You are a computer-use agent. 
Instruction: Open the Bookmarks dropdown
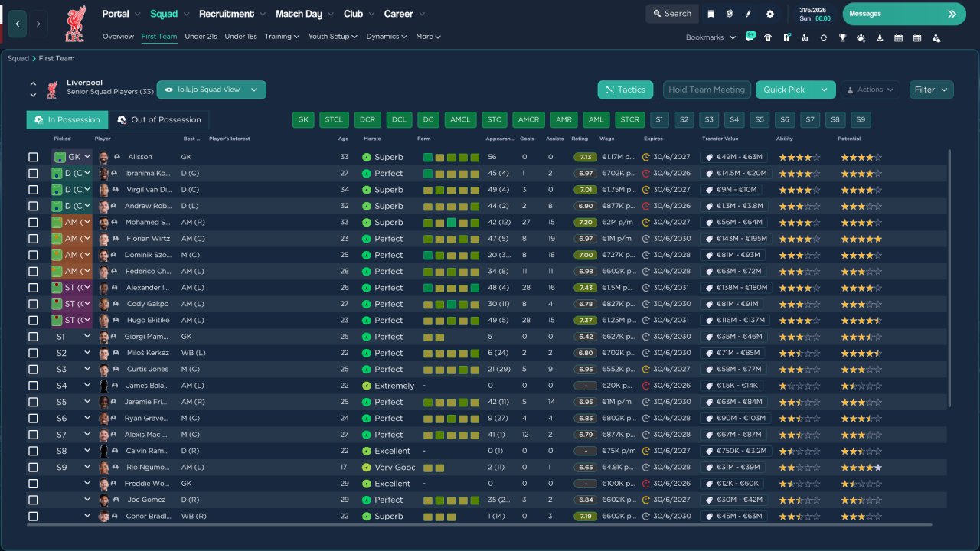tap(710, 37)
